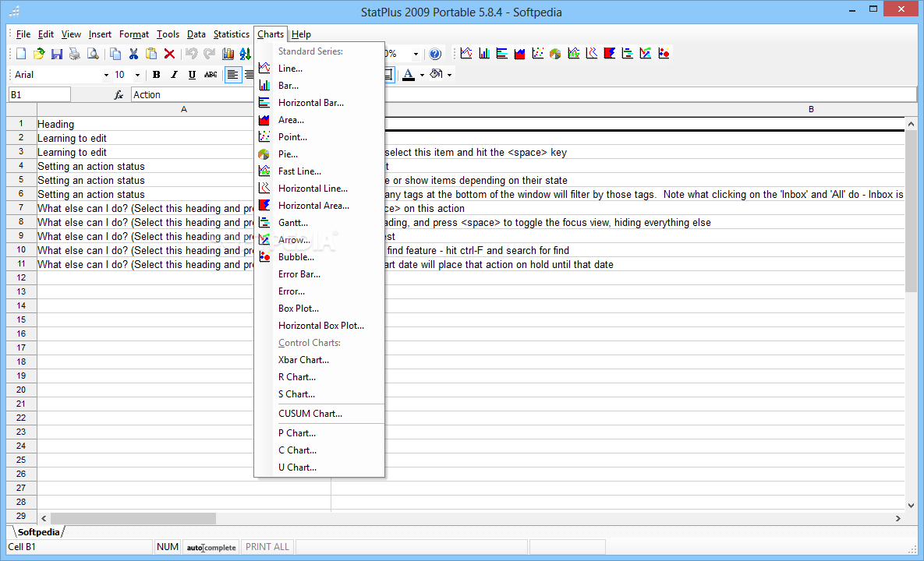Toggle Underline formatting
Screen dimensions: 924x561
pos(192,75)
